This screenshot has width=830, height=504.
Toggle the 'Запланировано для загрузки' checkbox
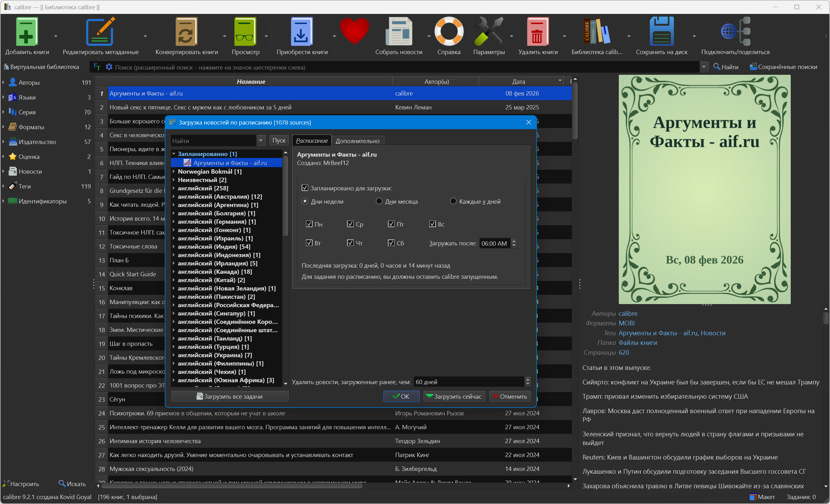[305, 188]
